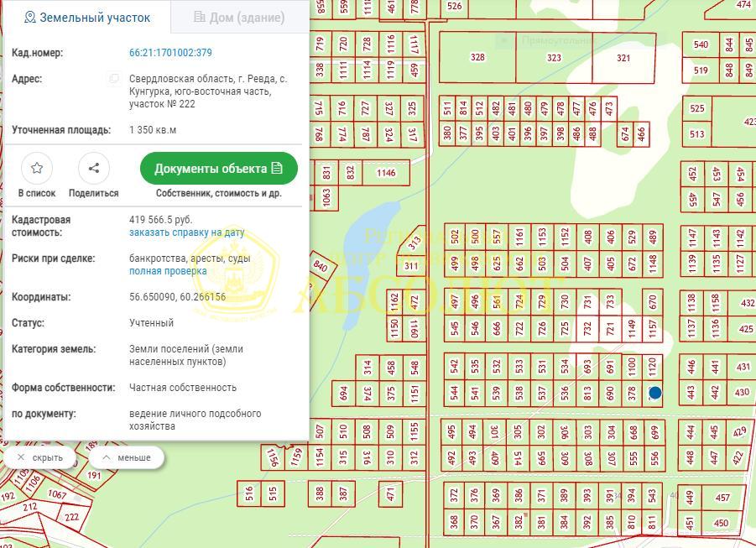Hide the panel with скрыть button
756x548 pixels.
pos(40,457)
